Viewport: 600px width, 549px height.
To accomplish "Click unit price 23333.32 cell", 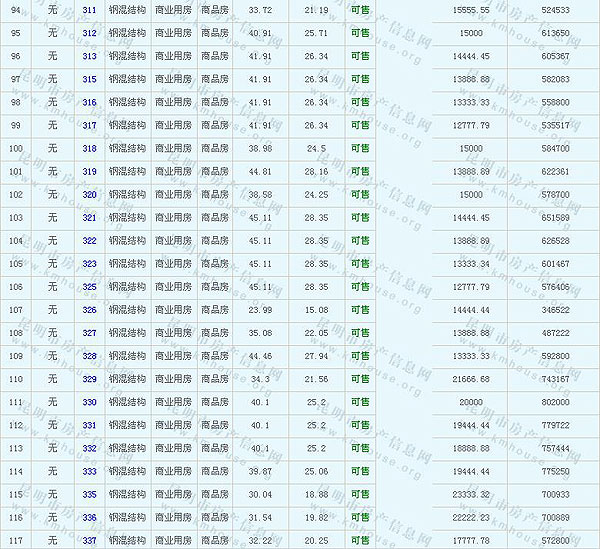I will (x=472, y=494).
